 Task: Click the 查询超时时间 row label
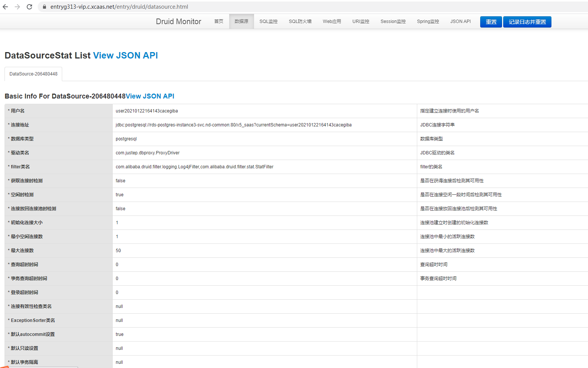point(24,265)
